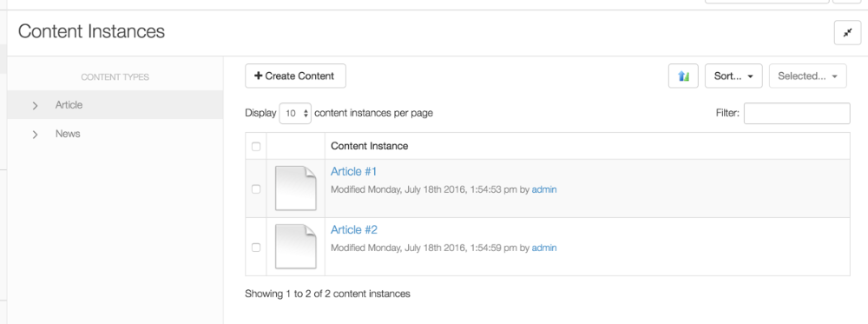This screenshot has height=324, width=868.
Task: Open the Selected... dropdown
Action: (807, 76)
